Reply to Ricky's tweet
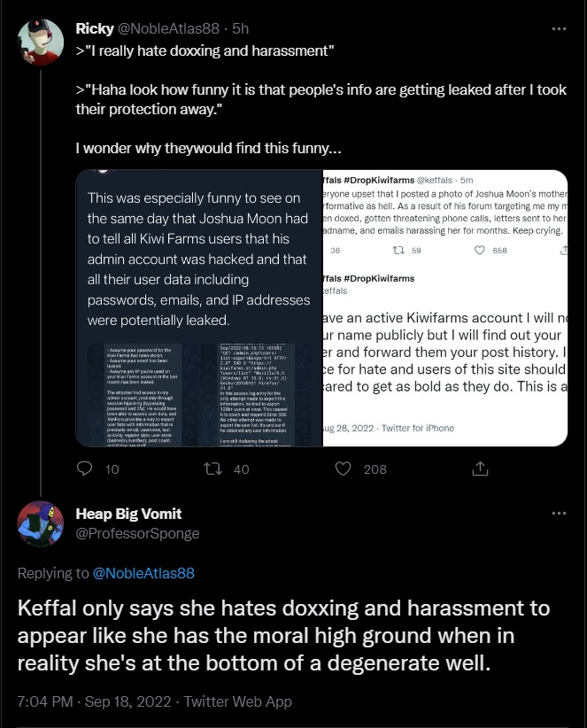This screenshot has height=728, width=587. coord(86,469)
